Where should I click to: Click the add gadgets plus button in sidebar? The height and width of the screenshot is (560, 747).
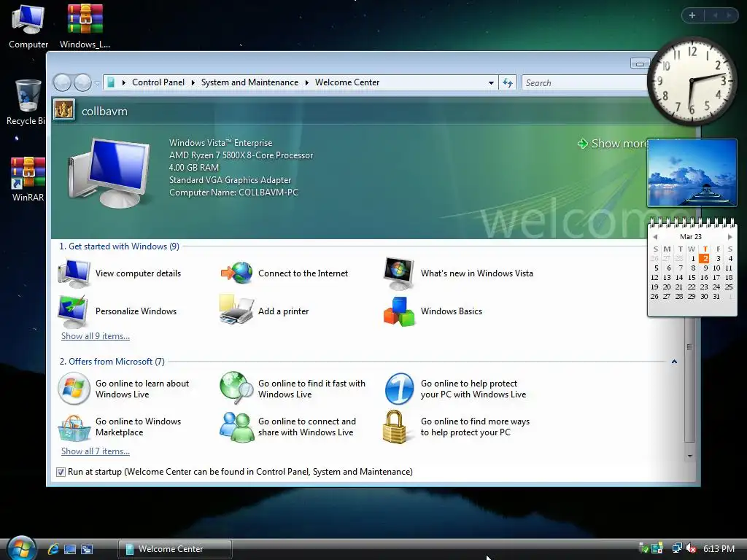point(692,15)
